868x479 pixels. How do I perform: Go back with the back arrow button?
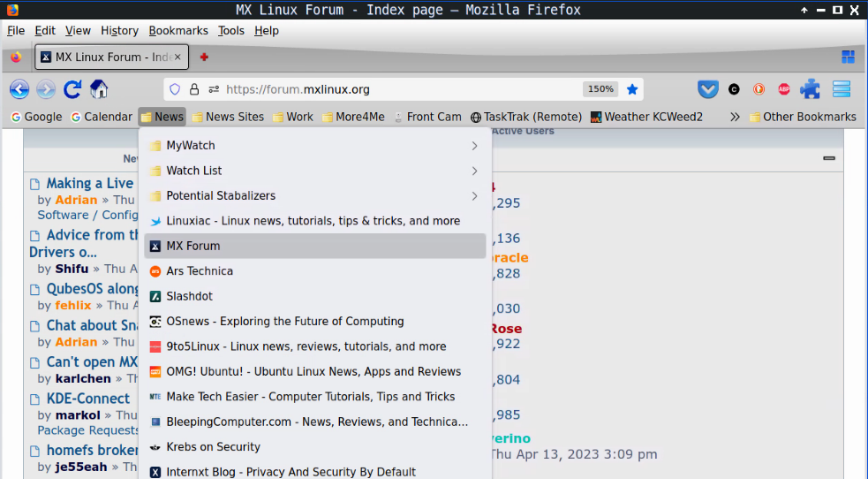19,89
